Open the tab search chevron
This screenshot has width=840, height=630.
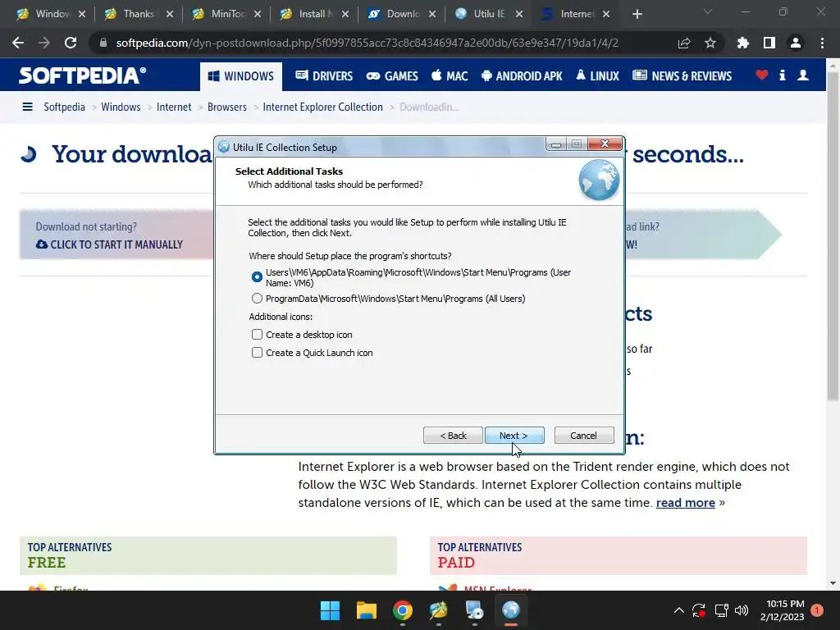pos(708,11)
